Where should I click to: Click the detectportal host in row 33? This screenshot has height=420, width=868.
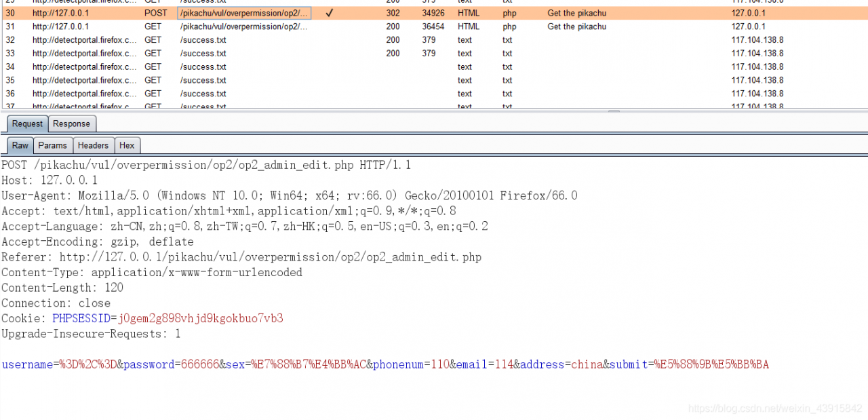(x=85, y=53)
